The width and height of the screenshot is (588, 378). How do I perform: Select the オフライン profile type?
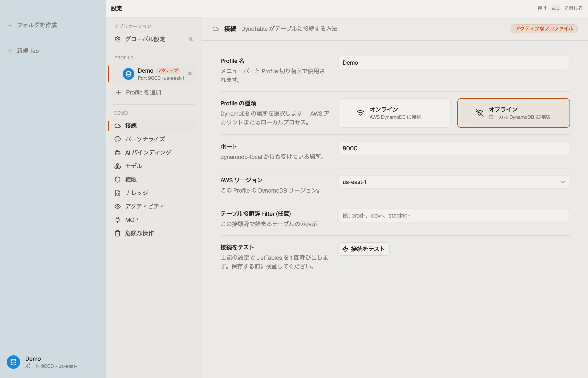tap(513, 113)
